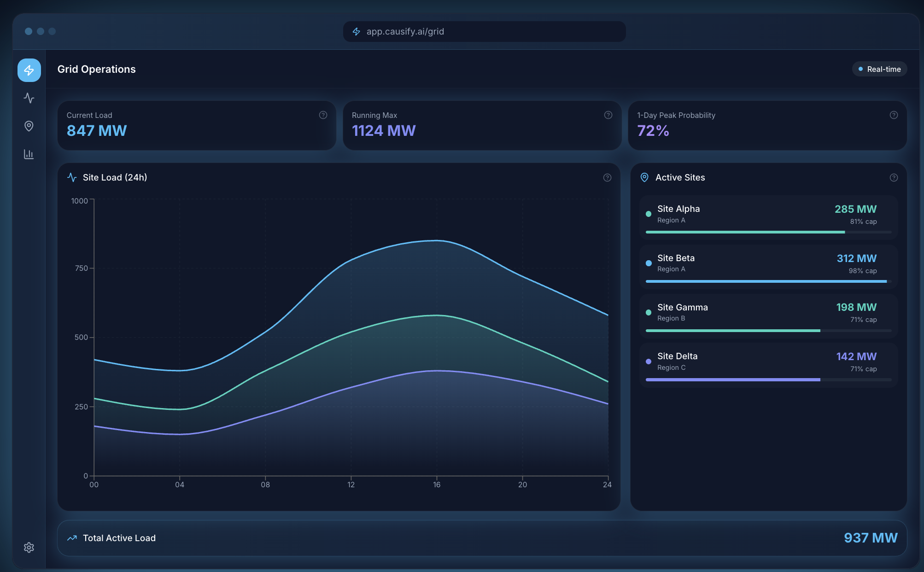
Task: Click Site Beta capacity progress bar
Action: (x=768, y=281)
